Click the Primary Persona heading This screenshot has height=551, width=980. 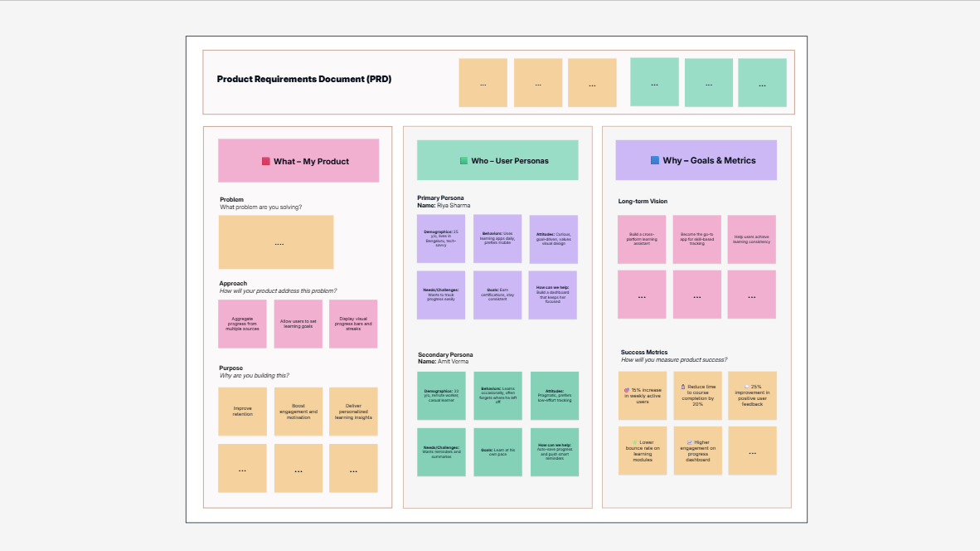click(x=440, y=197)
